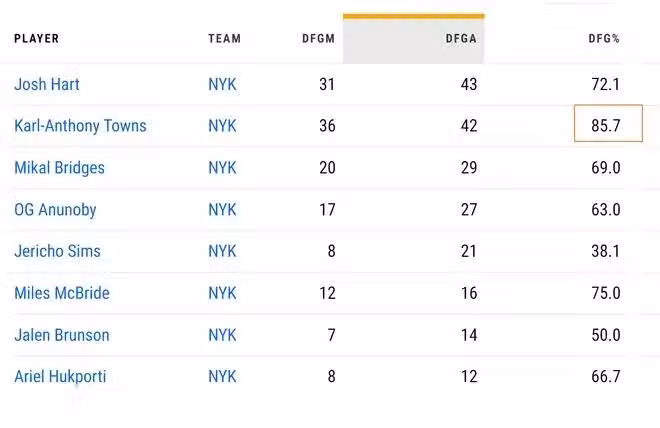Open Josh Hart's player page

click(47, 85)
